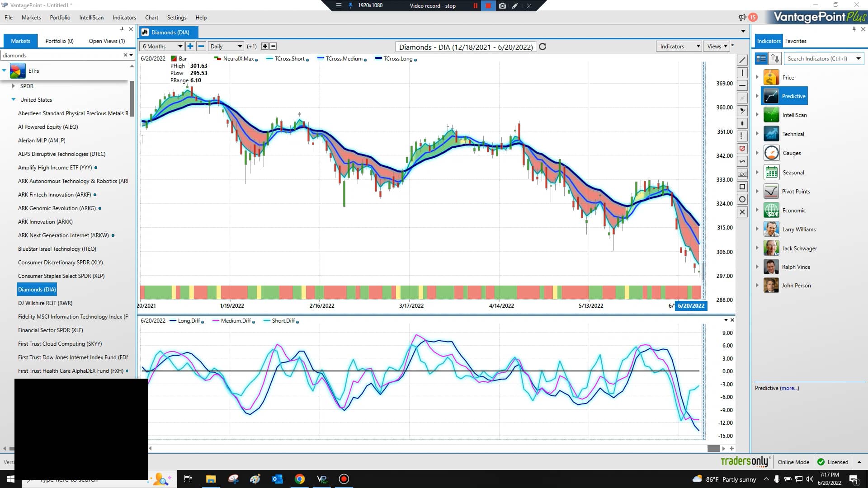
Task: Expand the SPDR tree node
Action: [x=14, y=86]
